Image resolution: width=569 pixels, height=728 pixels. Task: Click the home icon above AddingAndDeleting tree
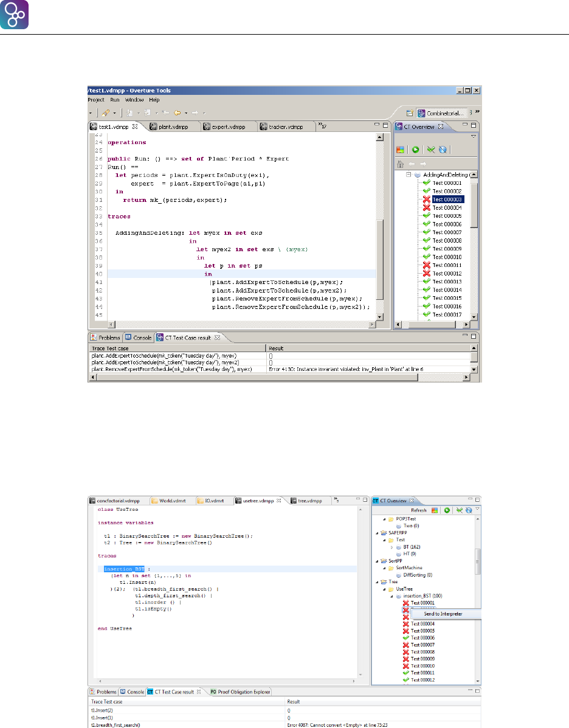click(x=400, y=164)
